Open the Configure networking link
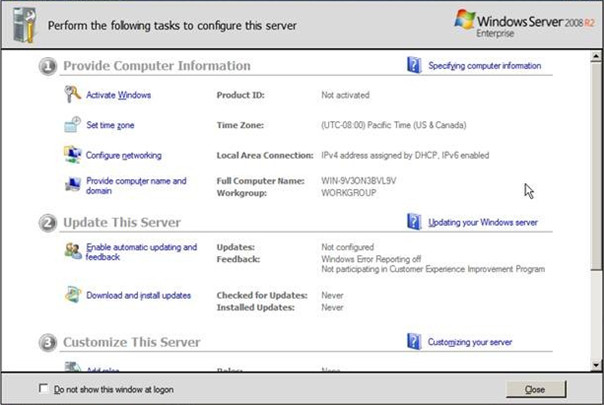 [124, 155]
